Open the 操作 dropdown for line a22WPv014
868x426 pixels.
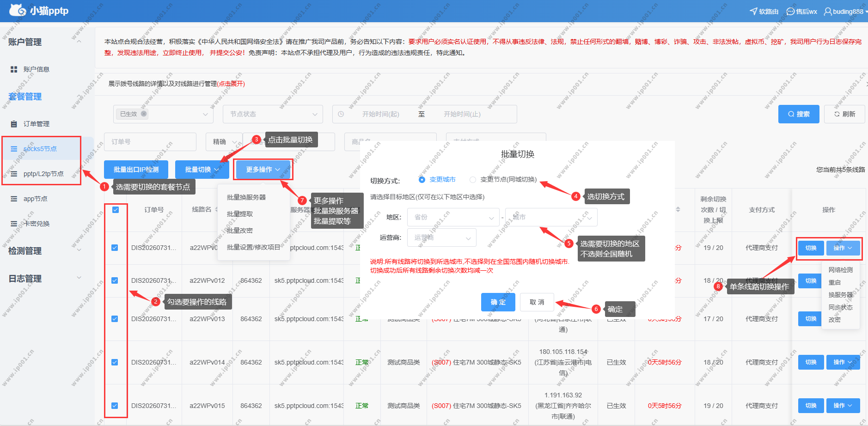[x=843, y=362]
